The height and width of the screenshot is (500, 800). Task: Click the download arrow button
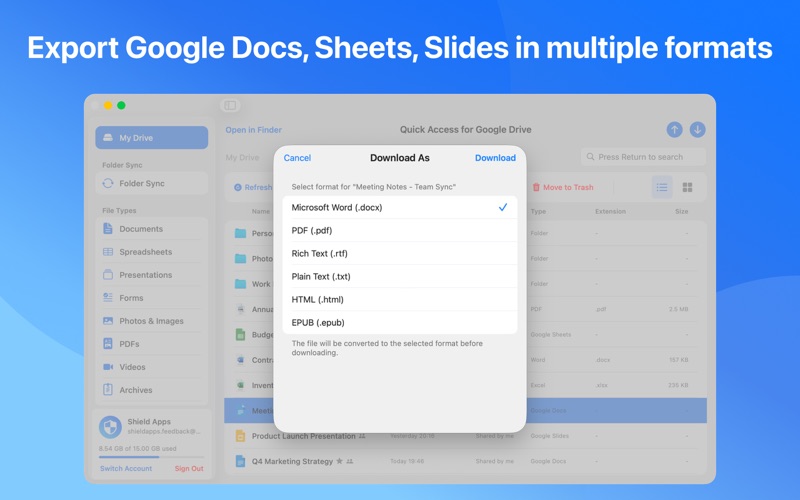(697, 130)
